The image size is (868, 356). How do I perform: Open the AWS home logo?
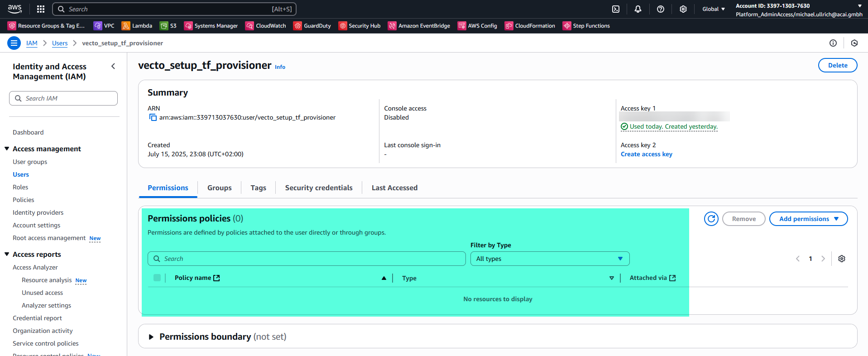tap(14, 9)
